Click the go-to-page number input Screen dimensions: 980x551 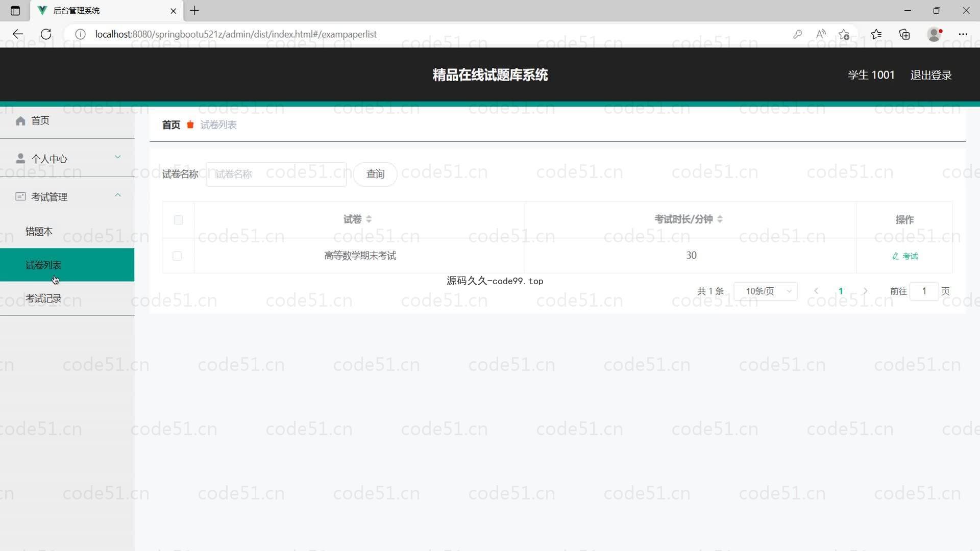[x=924, y=291]
